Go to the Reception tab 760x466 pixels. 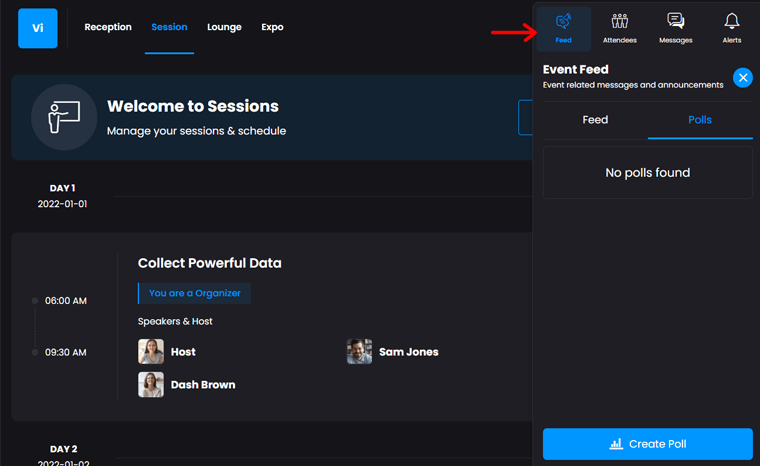[108, 27]
